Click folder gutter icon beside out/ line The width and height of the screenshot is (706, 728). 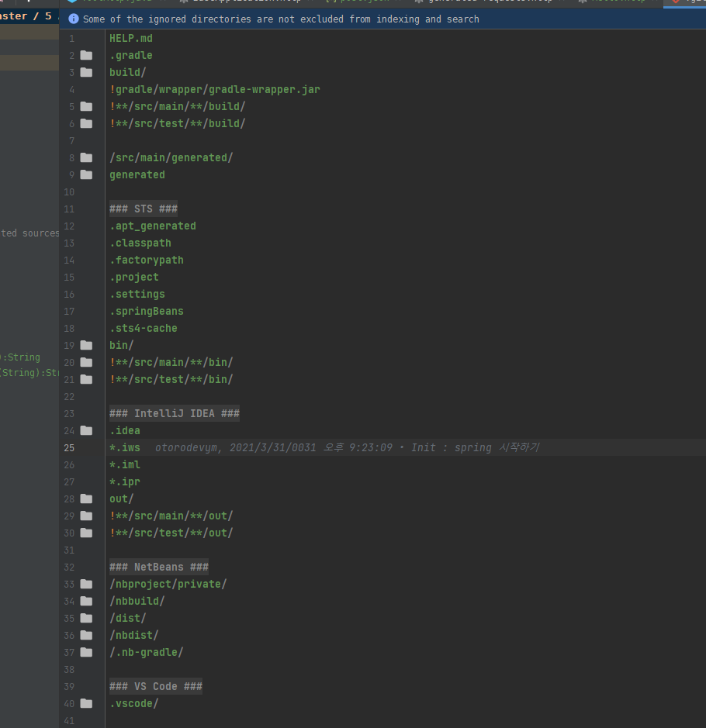(x=86, y=499)
